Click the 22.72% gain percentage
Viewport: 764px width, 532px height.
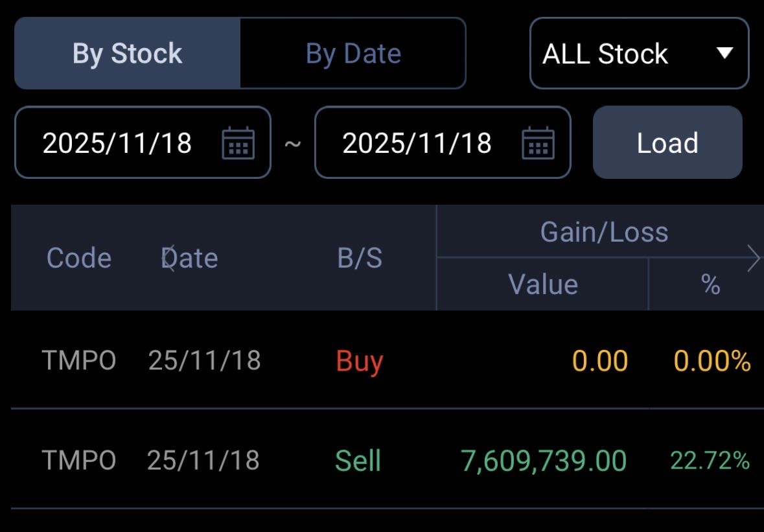click(710, 461)
